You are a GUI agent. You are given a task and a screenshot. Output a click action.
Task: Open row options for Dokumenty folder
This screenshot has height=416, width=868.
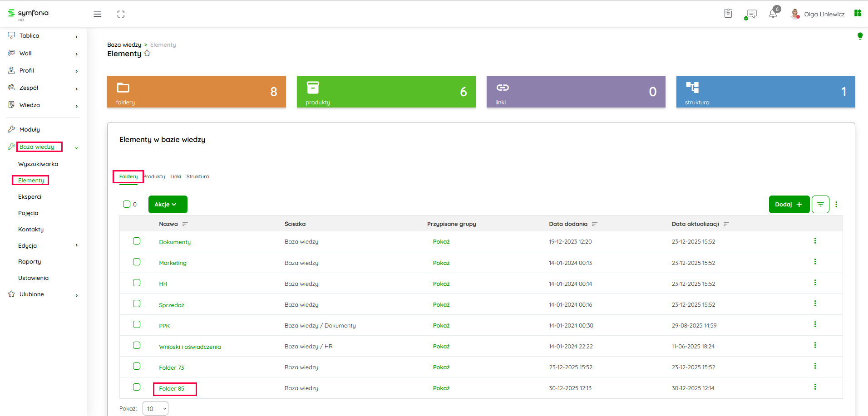click(815, 241)
